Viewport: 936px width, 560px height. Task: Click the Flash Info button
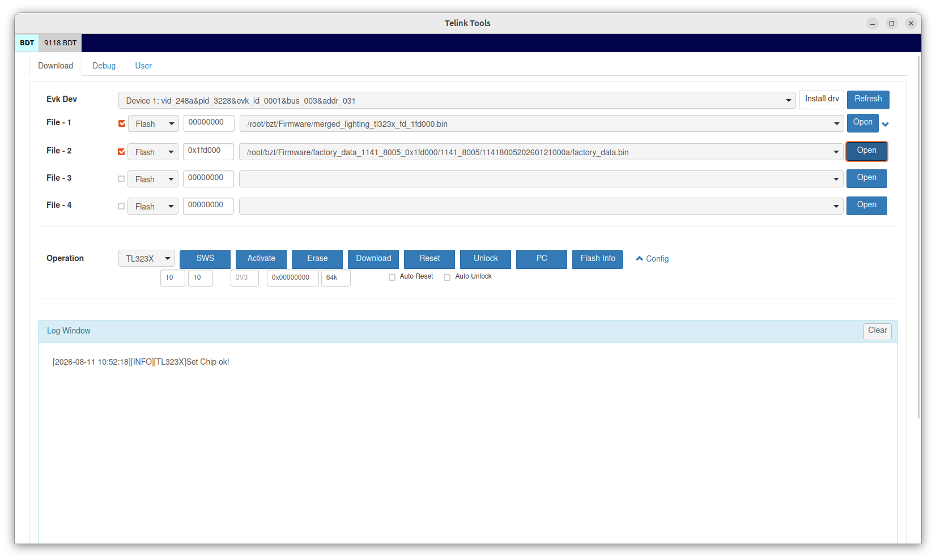click(x=598, y=259)
